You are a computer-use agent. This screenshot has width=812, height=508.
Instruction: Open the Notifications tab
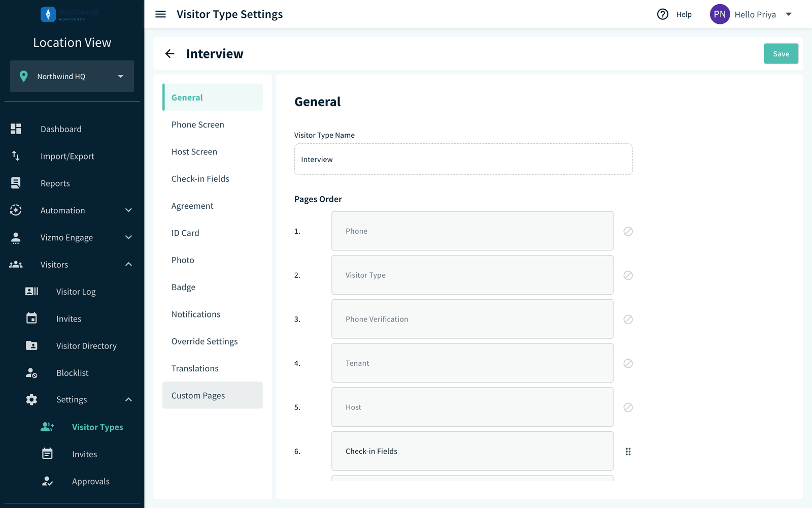(x=213, y=314)
